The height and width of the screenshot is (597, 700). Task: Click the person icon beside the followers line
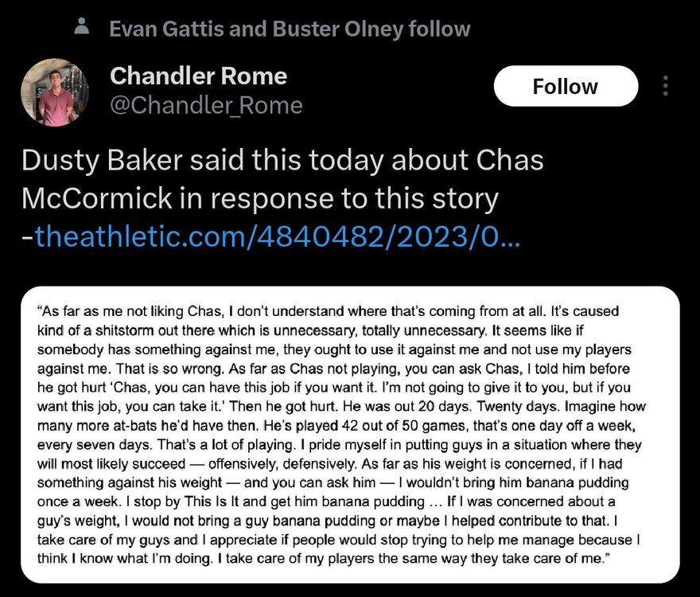(81, 28)
